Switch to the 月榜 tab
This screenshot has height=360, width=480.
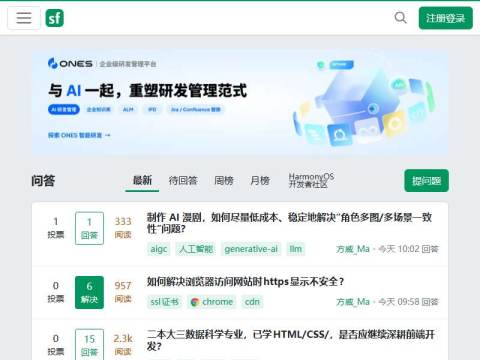(x=260, y=181)
